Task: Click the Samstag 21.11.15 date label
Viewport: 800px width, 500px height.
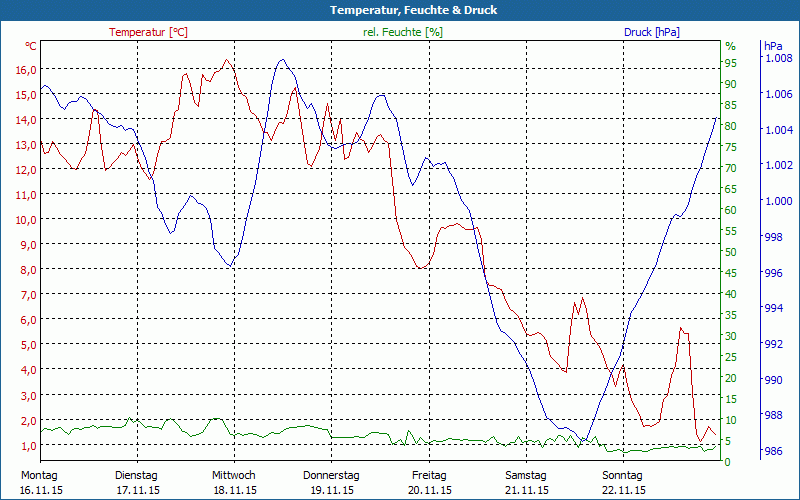Action: click(526, 482)
